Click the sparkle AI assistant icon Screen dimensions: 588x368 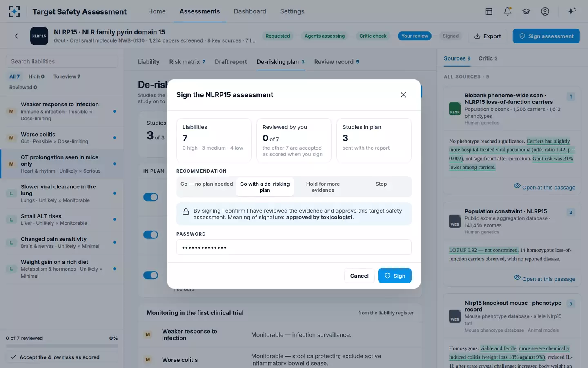(572, 11)
